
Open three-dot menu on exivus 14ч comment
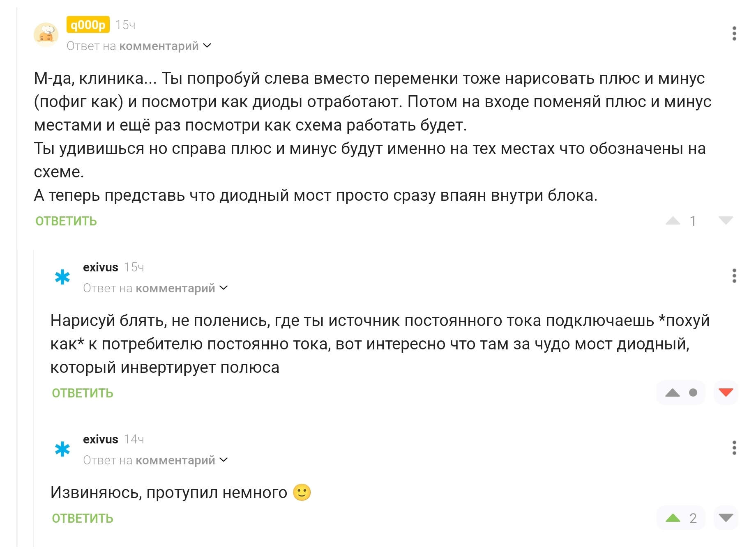click(x=734, y=448)
